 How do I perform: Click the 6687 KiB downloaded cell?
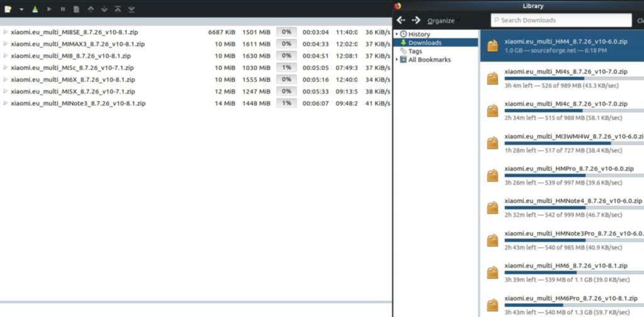click(222, 32)
